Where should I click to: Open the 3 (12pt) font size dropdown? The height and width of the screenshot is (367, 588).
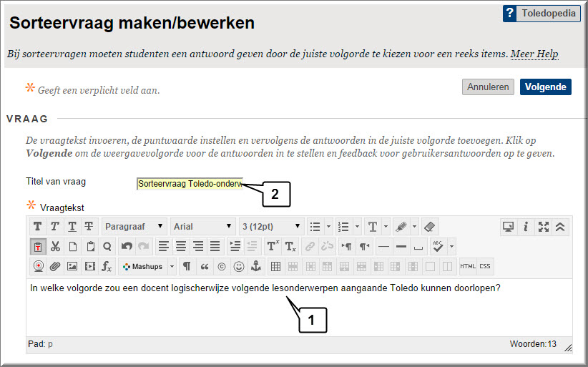point(272,226)
